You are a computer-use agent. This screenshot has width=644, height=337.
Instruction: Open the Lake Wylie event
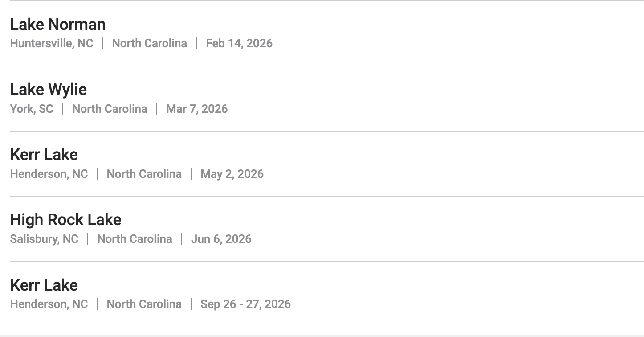pos(49,90)
